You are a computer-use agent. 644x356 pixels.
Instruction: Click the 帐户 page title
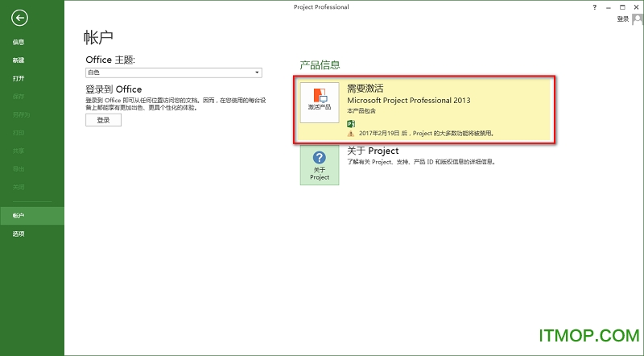(x=98, y=37)
